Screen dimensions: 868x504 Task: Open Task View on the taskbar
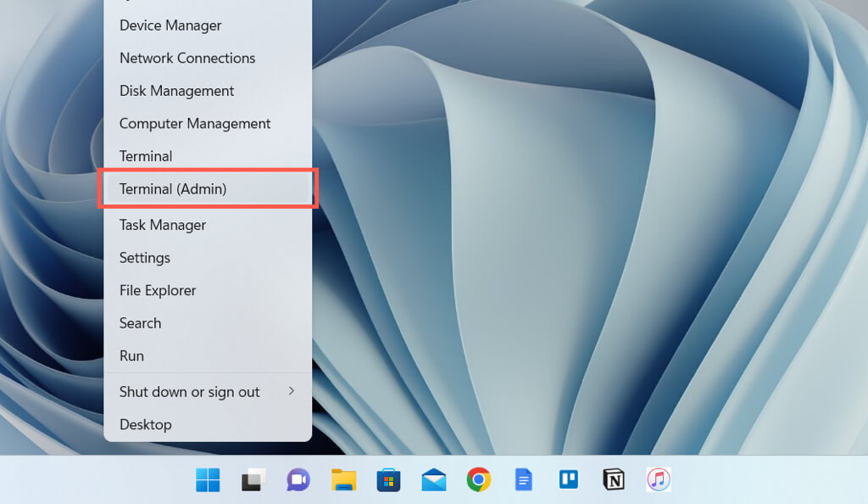253,479
